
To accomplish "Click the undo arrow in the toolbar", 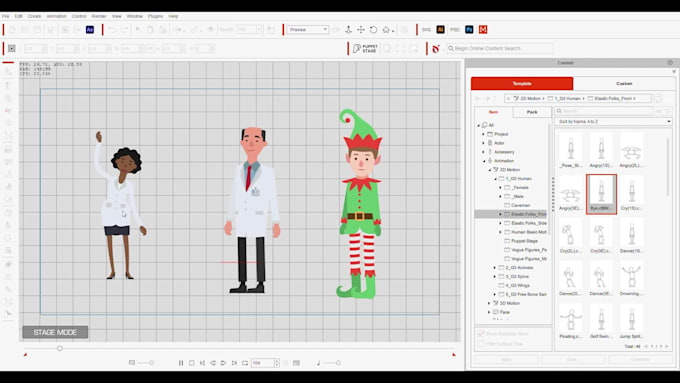I will (x=112, y=29).
